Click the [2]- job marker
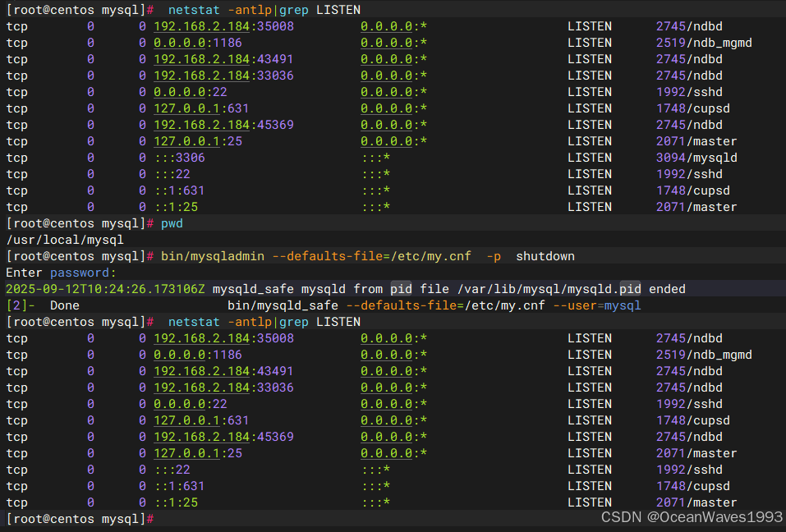The height and width of the screenshot is (532, 786). [x=21, y=305]
